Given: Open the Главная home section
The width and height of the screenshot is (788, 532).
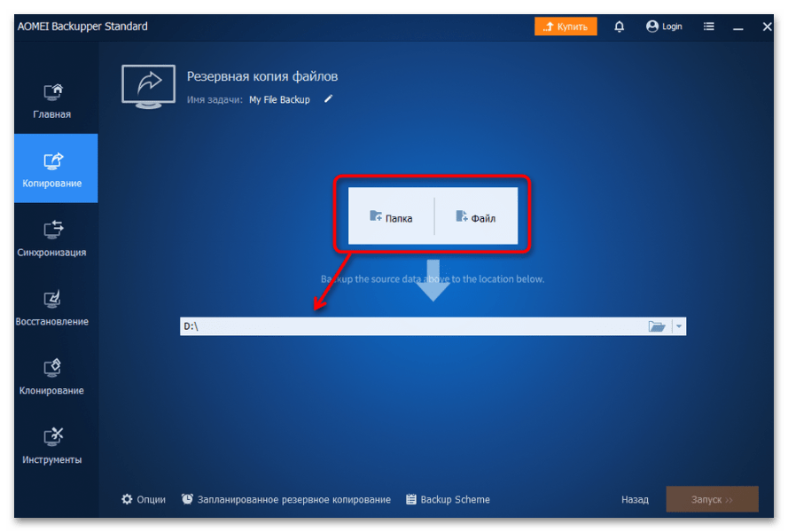Looking at the screenshot, I should (51, 101).
